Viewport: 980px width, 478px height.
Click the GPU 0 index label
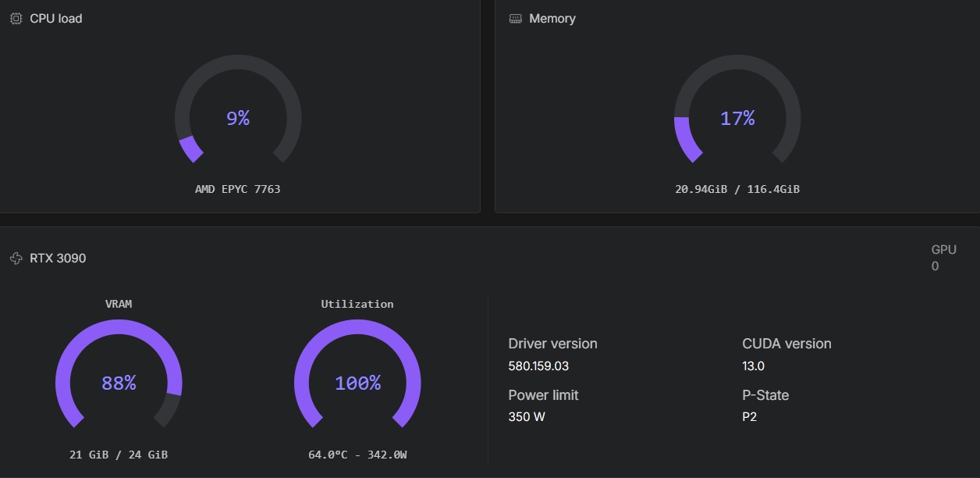point(943,258)
